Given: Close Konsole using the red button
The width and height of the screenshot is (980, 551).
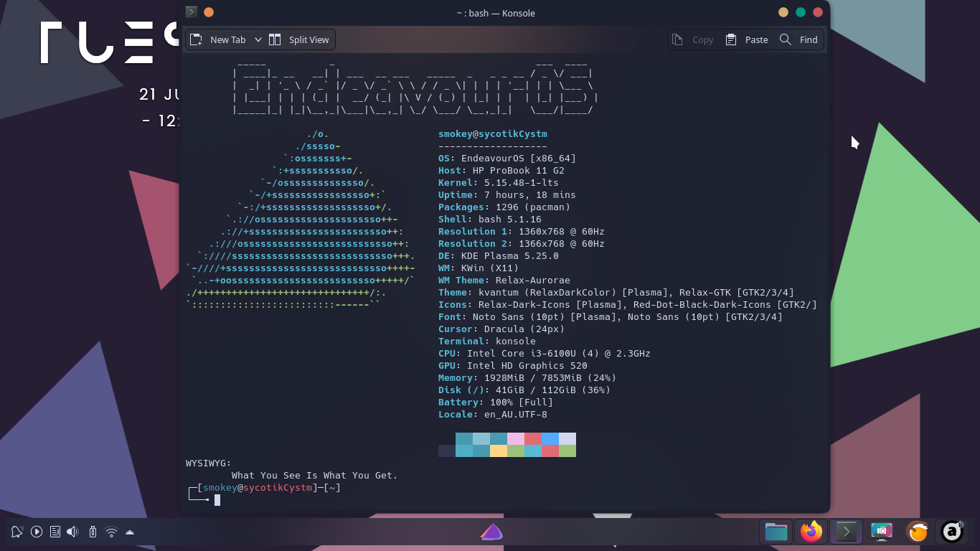Looking at the screenshot, I should pyautogui.click(x=818, y=12).
